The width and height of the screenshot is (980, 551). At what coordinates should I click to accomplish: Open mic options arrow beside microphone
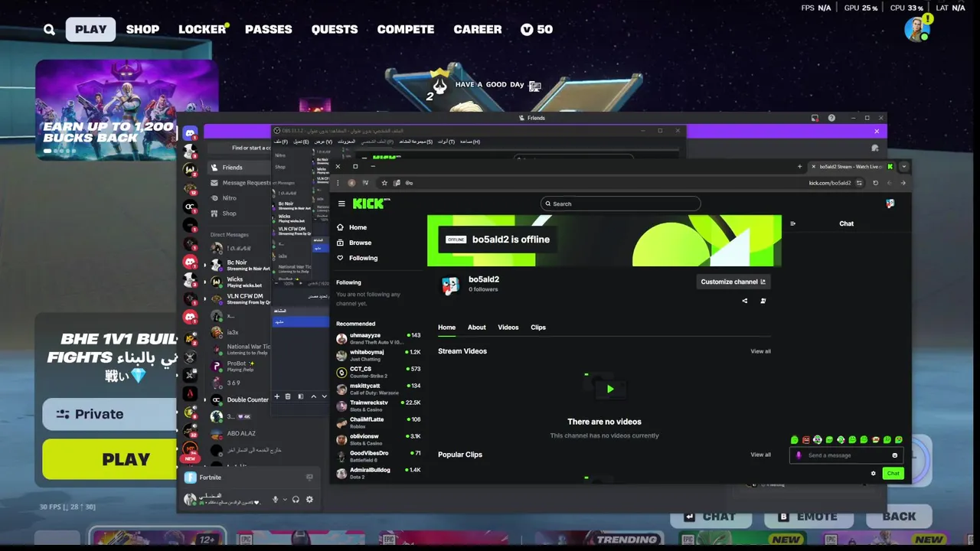coord(285,500)
